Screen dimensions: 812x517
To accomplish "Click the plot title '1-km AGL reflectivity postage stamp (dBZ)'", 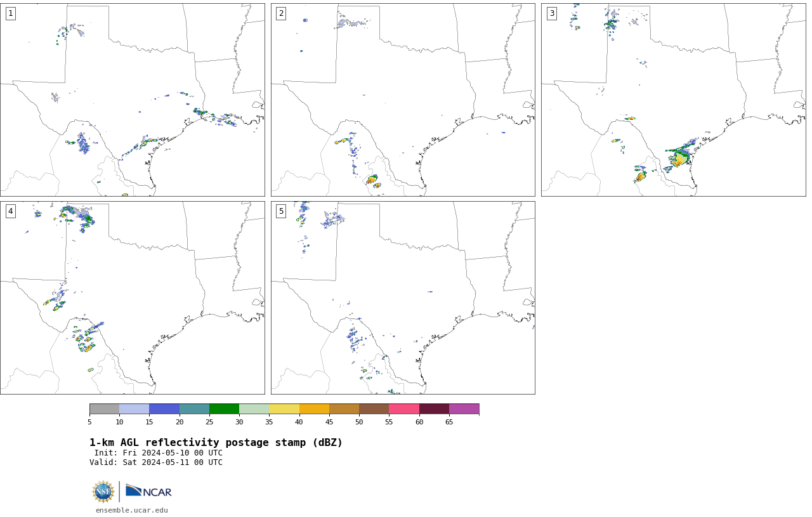I will click(x=216, y=443).
